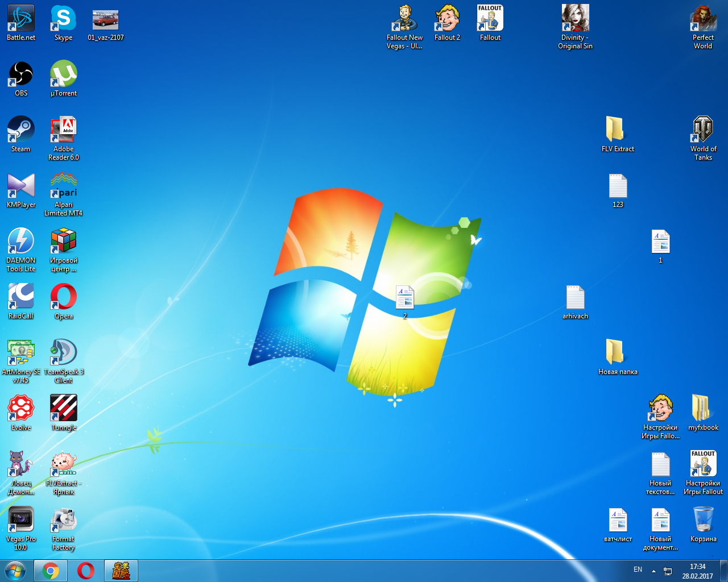Click the Opera icon in the taskbar
The image size is (728, 582).
[86, 571]
